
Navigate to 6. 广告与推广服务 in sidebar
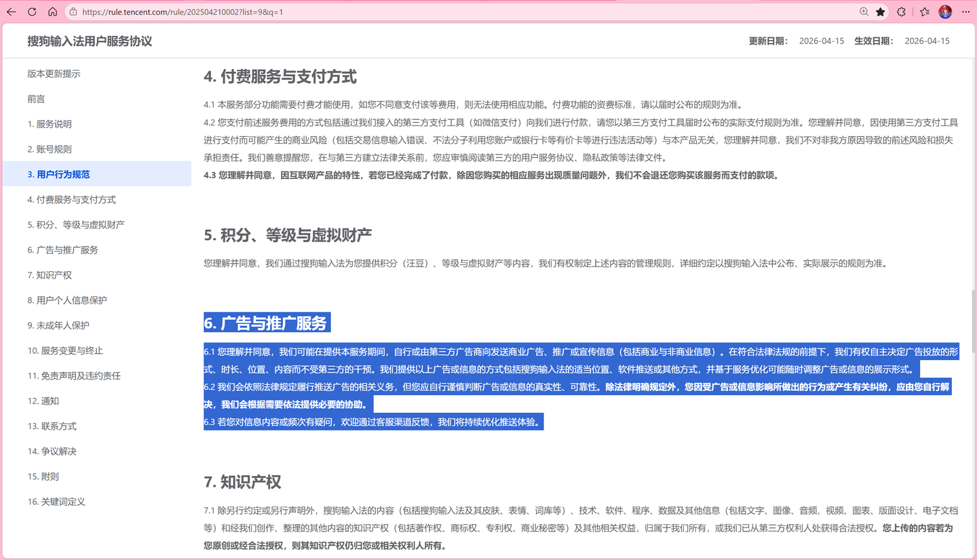62,249
